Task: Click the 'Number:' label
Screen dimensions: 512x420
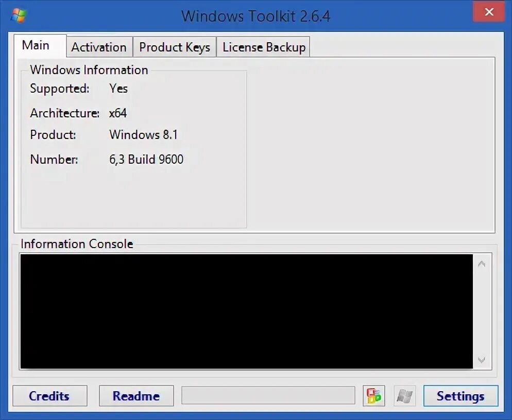Action: pyautogui.click(x=54, y=159)
